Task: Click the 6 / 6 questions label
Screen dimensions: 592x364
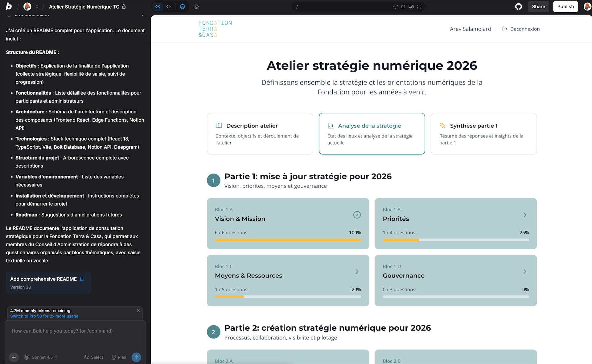Action: point(231,233)
